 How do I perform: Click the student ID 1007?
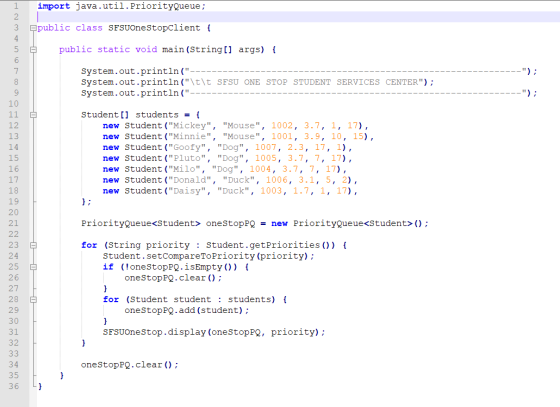pos(266,147)
